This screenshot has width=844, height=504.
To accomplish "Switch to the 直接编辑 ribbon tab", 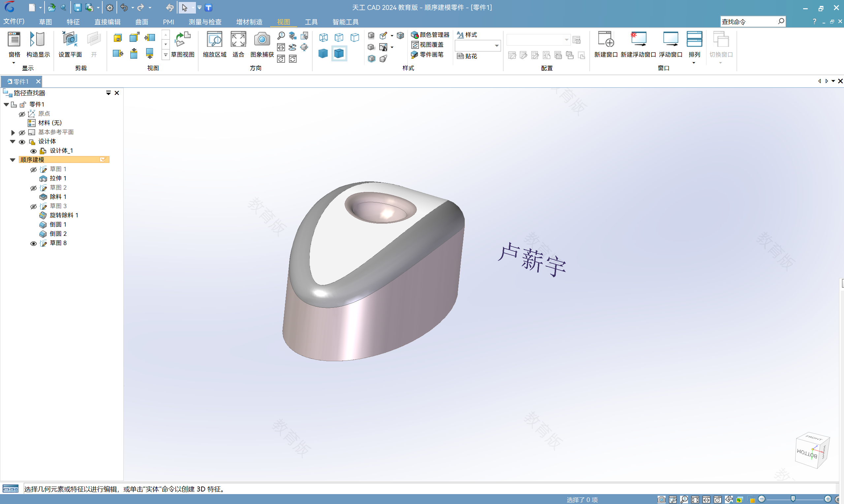I will (107, 22).
